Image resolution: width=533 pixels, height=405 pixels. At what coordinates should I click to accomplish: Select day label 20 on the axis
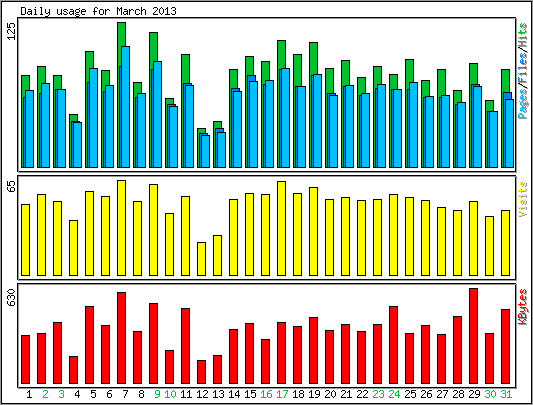tap(330, 394)
